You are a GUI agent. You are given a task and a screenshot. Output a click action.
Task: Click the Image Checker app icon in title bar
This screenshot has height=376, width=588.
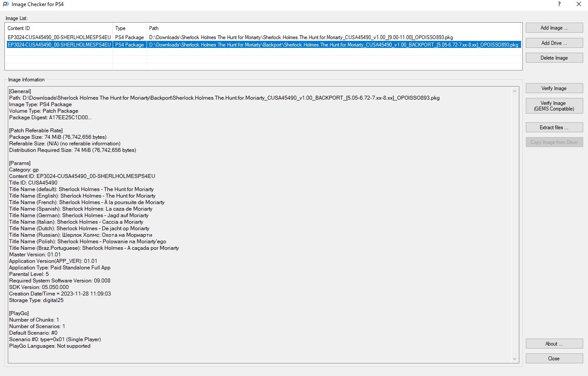pos(6,4)
